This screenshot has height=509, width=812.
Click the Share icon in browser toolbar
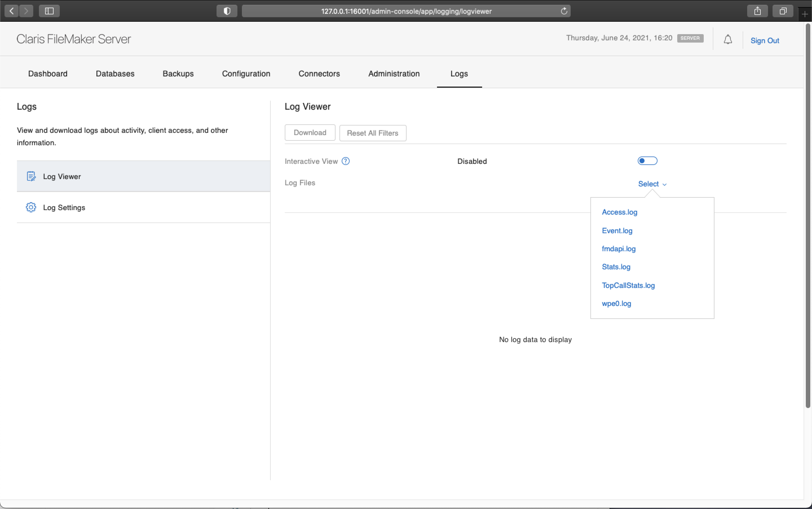(x=757, y=11)
